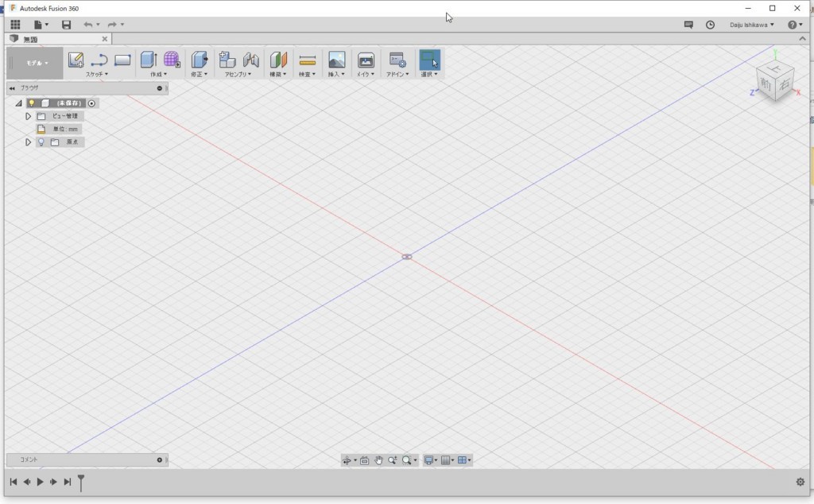This screenshot has width=814, height=504.
Task: Activate the (未保存) component radio button
Action: (x=91, y=103)
